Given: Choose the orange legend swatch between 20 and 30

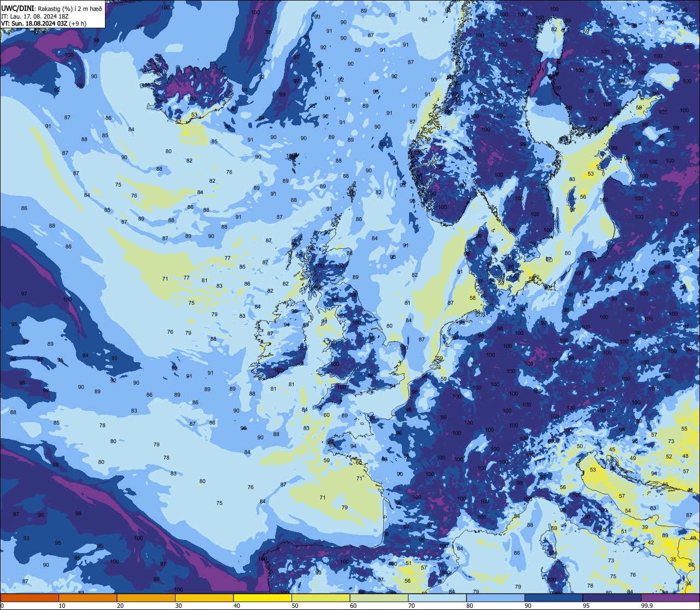Looking at the screenshot, I should pyautogui.click(x=146, y=597).
